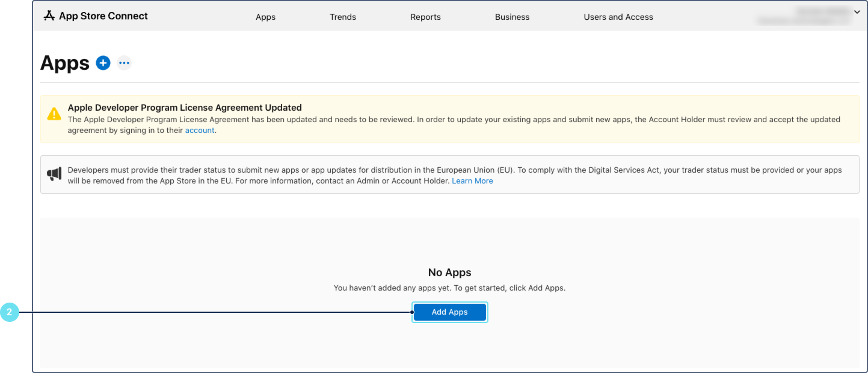Click the No Apps heading
Image resolution: width=868 pixels, height=373 pixels.
click(449, 273)
